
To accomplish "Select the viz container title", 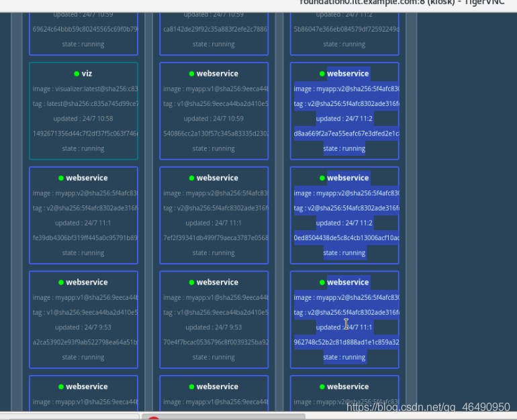I will (87, 73).
